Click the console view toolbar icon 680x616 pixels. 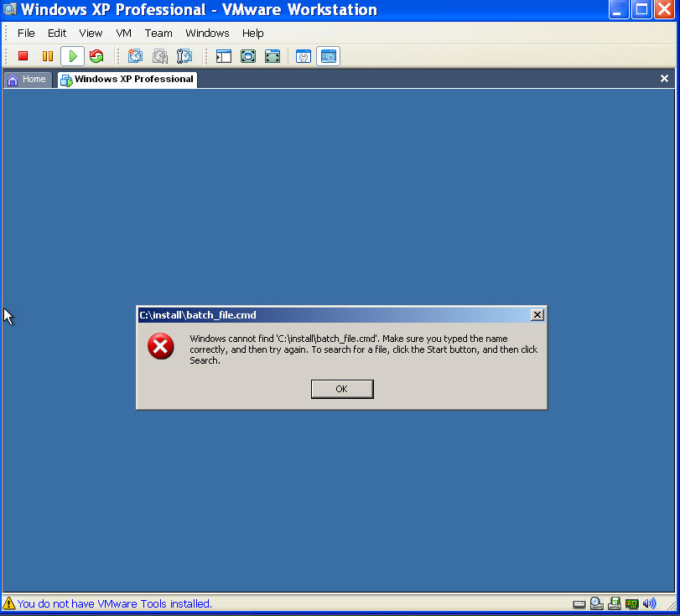329,56
